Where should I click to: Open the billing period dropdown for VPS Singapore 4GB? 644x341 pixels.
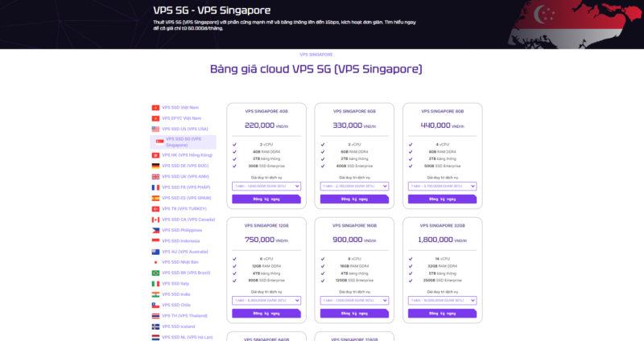tap(266, 187)
